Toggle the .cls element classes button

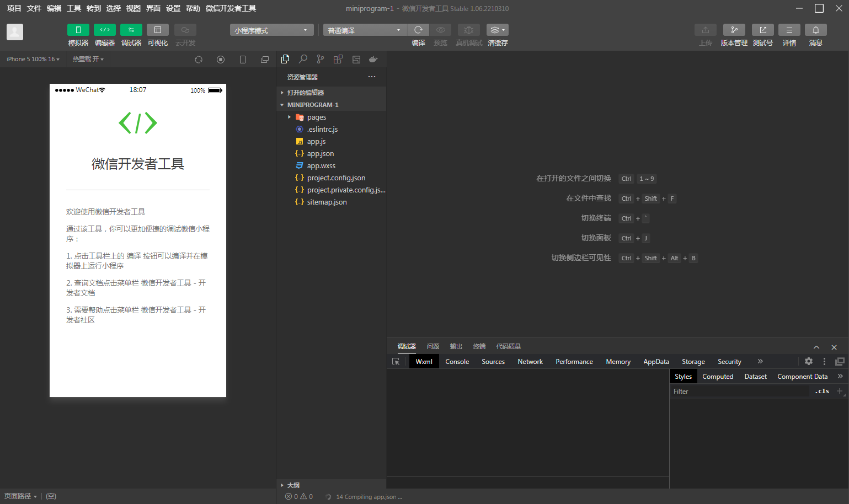(822, 392)
